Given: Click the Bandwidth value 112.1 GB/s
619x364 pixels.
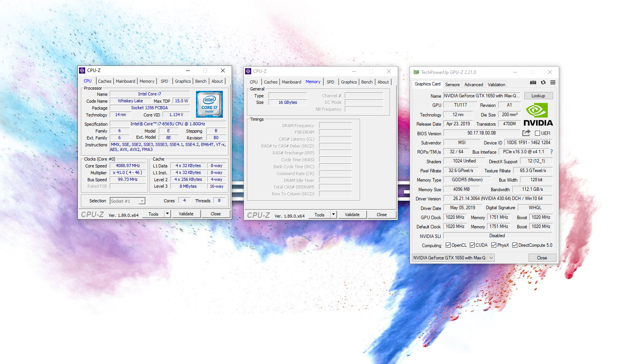Looking at the screenshot, I should 532,189.
